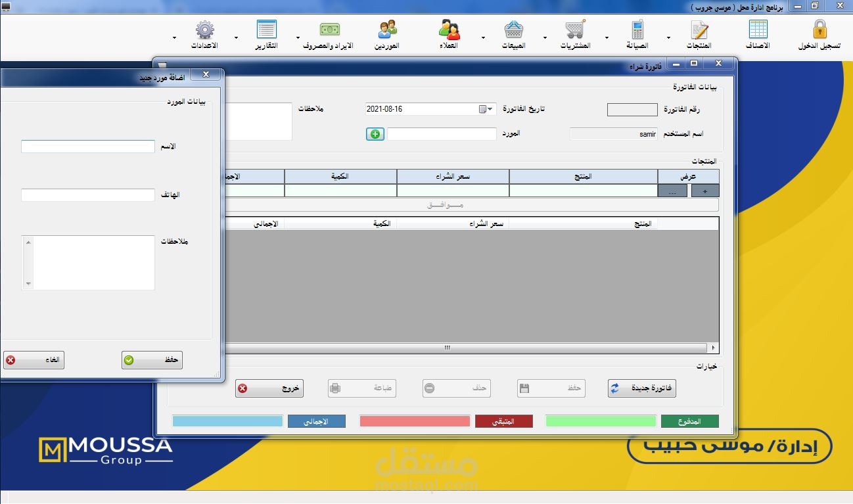Click the المورد supplier input field
Viewport: 853px width, 504px height.
click(x=442, y=134)
